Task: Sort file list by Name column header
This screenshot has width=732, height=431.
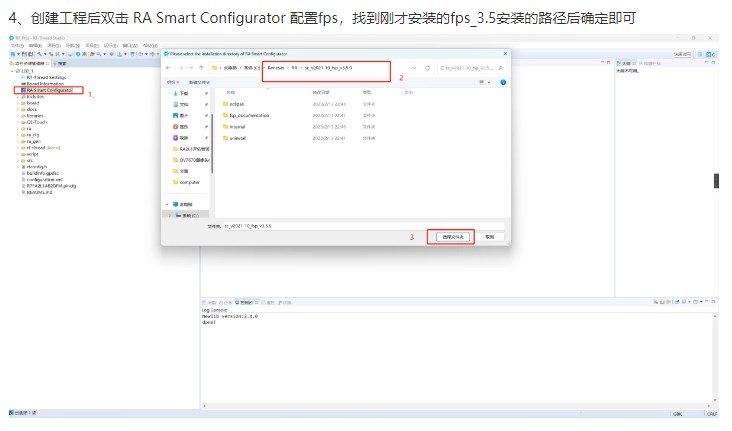Action: pyautogui.click(x=231, y=92)
